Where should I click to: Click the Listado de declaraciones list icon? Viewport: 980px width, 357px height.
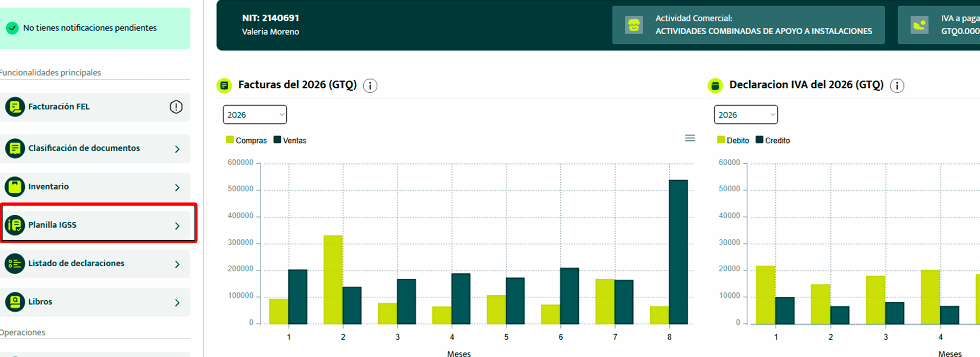pos(15,264)
